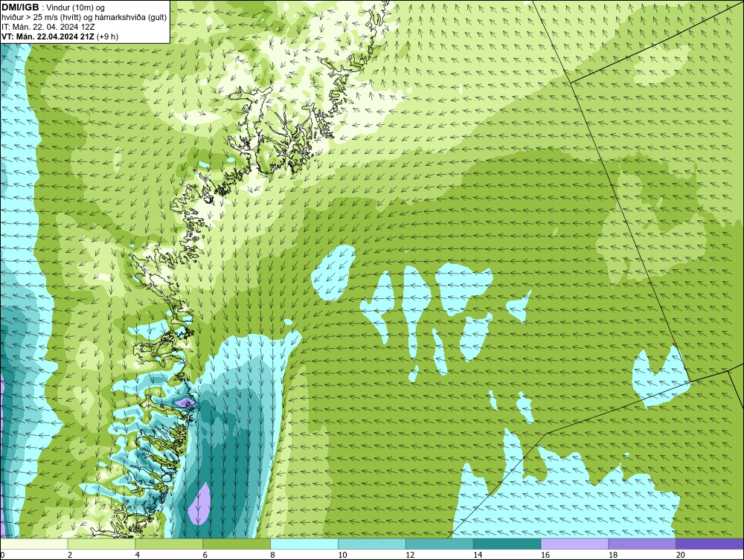Click the "18" label on the color scale

(612, 555)
